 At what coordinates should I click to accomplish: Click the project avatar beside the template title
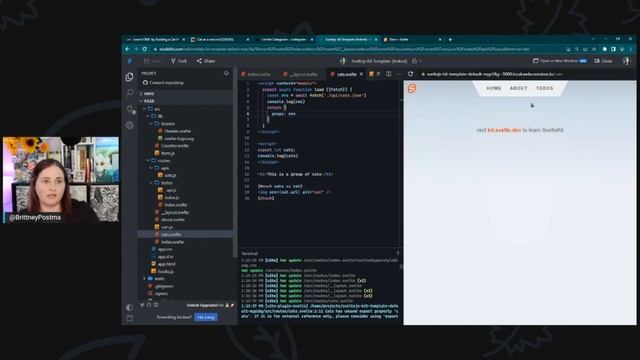343,61
